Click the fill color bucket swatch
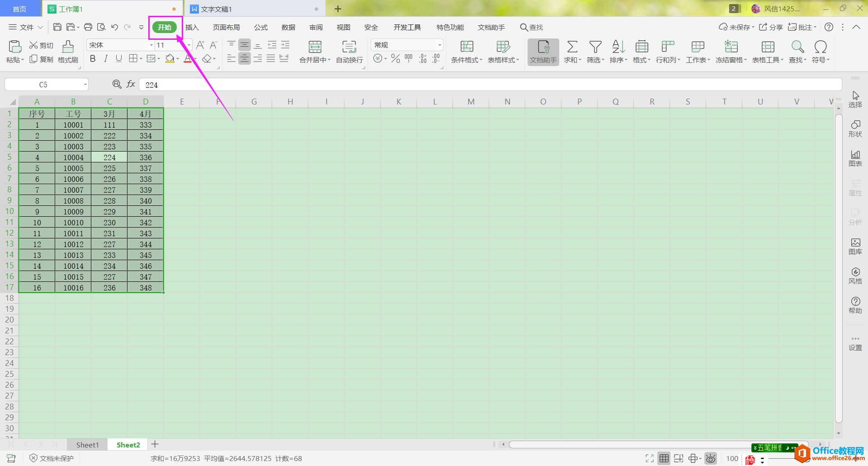The image size is (868, 466). 170,58
